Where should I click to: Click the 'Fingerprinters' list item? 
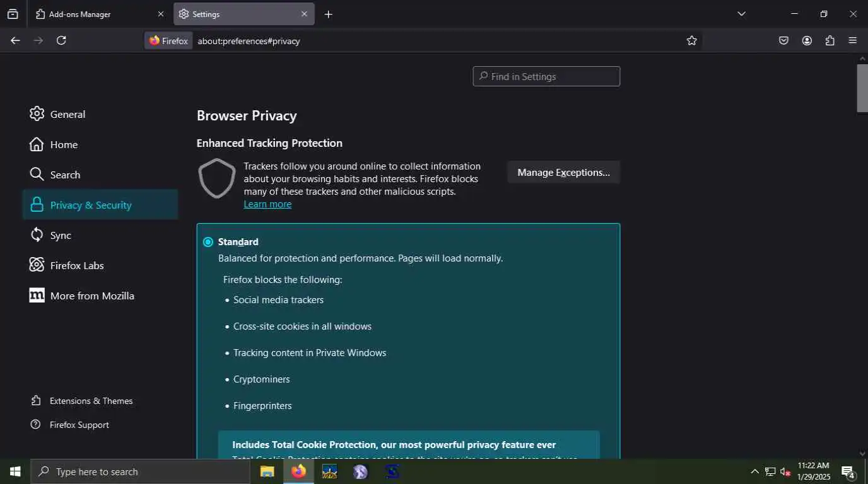[262, 406]
